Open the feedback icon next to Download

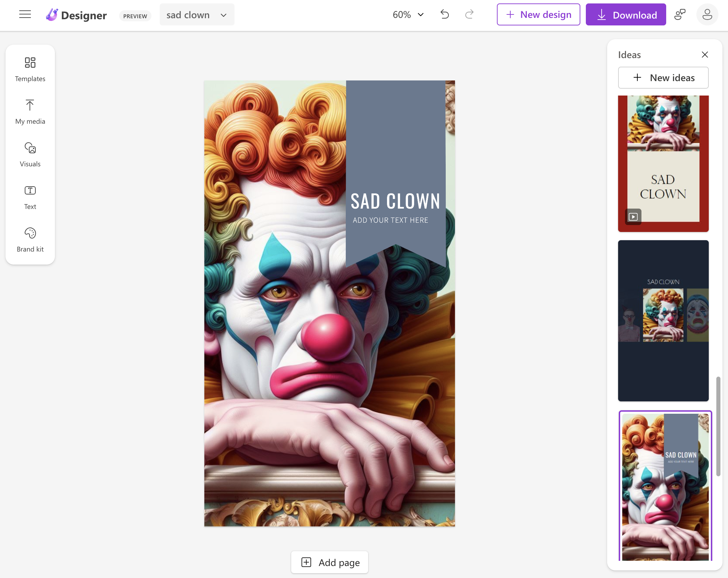(680, 14)
